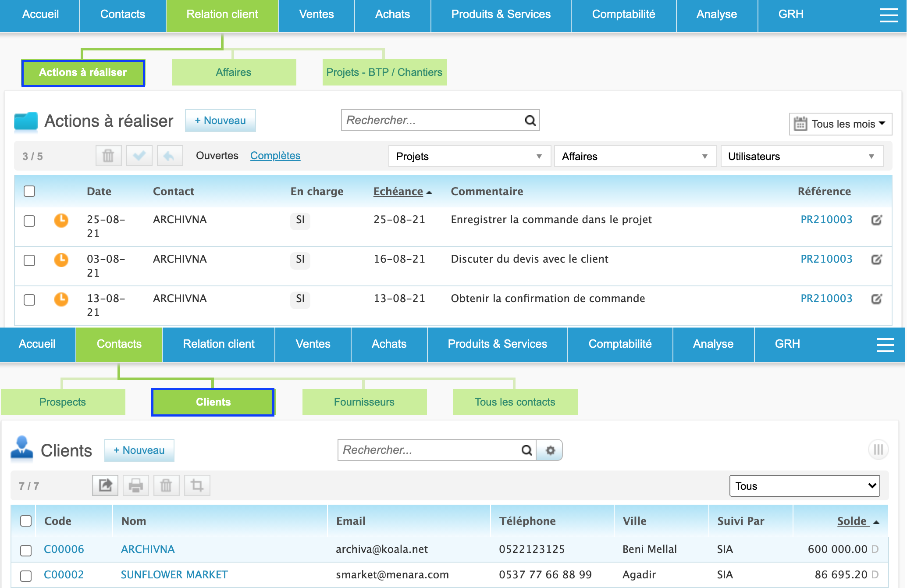
Task: Open the Tous les mois date dropdown
Action: coord(840,124)
